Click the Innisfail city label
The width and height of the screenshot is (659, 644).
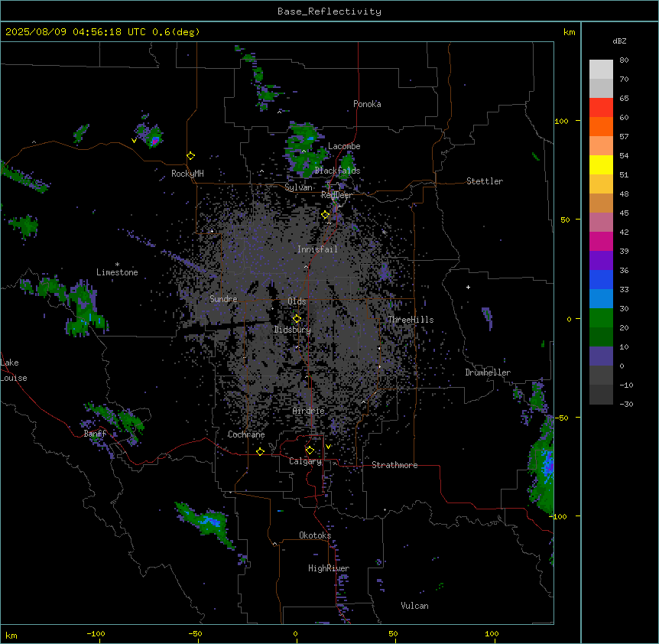coord(317,249)
